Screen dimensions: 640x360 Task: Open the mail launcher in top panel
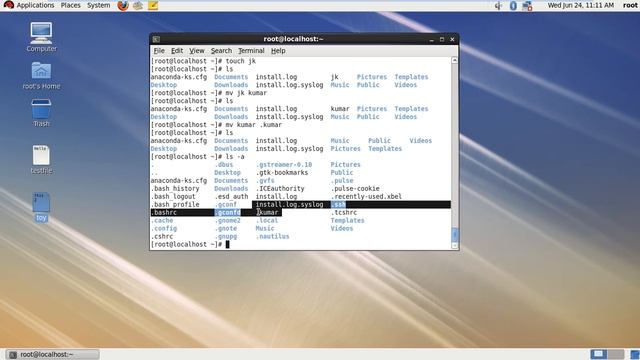coord(138,5)
